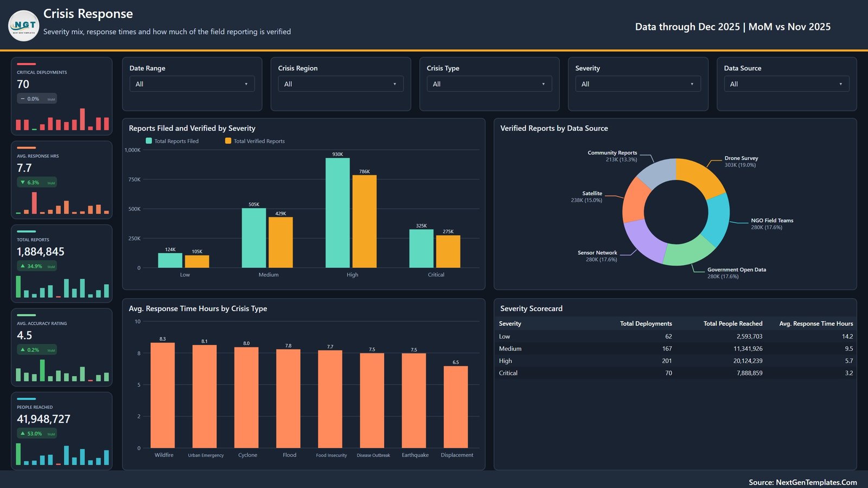Click the Cyclone 8.0 response bar
This screenshot has height=488, width=868.
point(246,397)
